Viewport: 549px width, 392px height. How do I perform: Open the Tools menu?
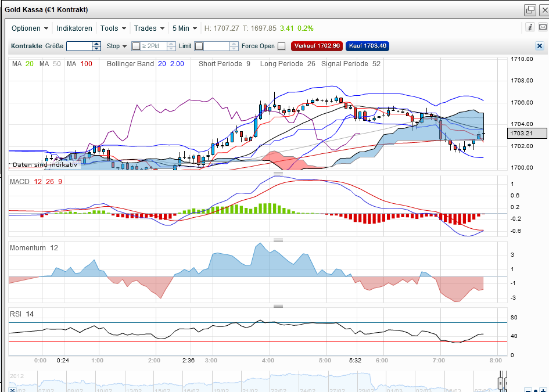pos(113,28)
